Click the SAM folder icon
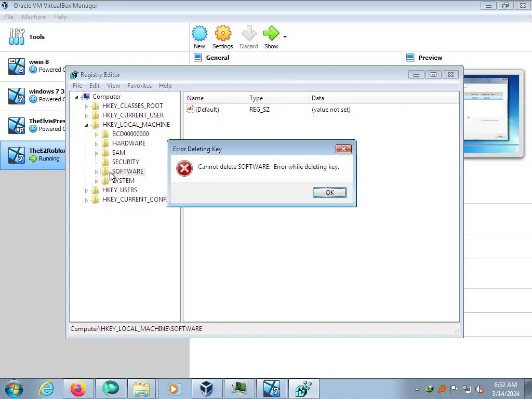 pos(105,153)
